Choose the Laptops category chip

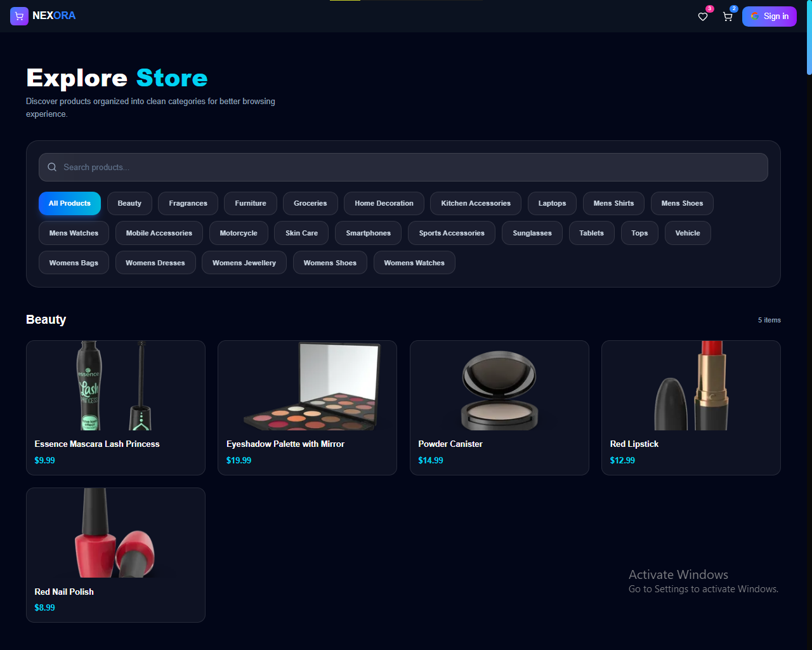point(552,204)
